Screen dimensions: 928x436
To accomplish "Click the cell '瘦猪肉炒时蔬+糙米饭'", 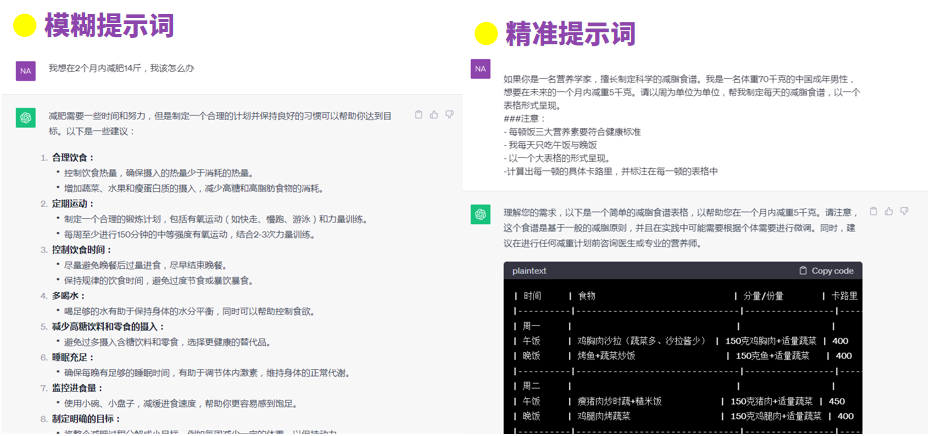I will coord(620,401).
